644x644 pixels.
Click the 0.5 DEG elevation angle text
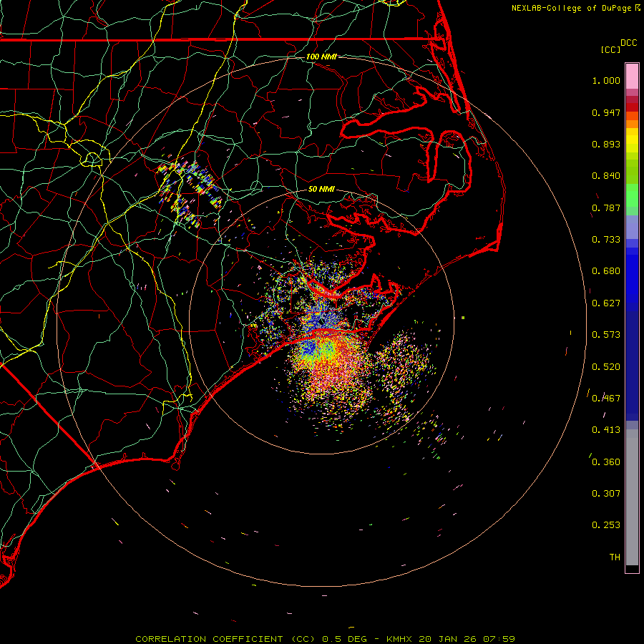(x=345, y=639)
